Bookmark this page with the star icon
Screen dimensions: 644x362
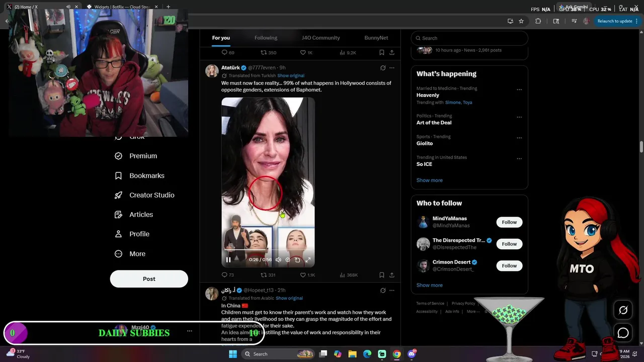521,21
